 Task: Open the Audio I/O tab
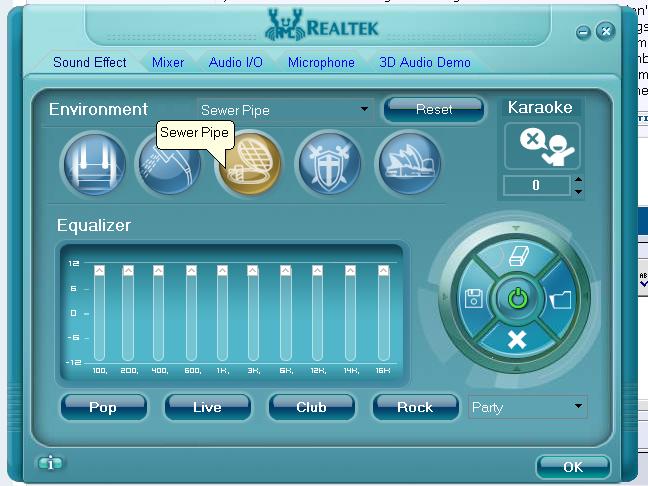coord(236,62)
